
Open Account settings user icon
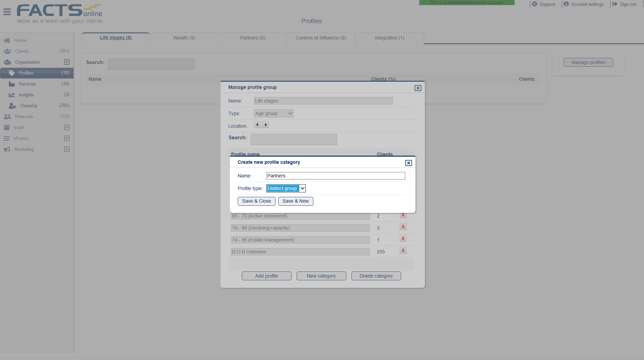(566, 4)
